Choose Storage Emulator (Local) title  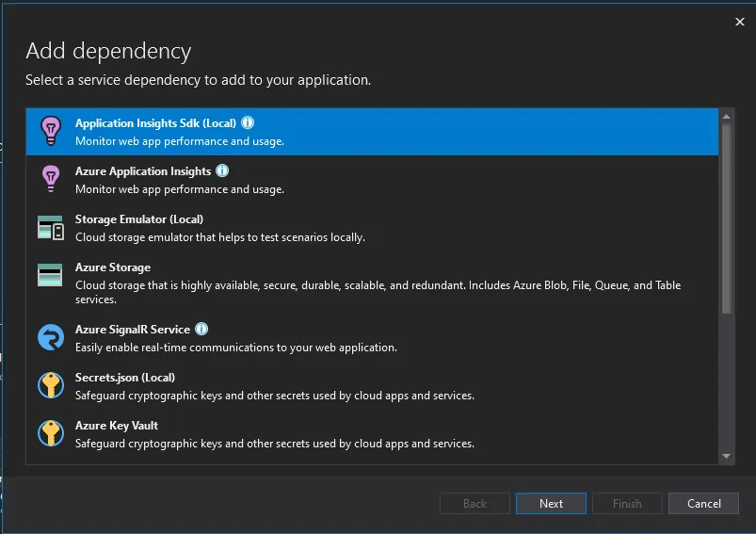(x=139, y=219)
